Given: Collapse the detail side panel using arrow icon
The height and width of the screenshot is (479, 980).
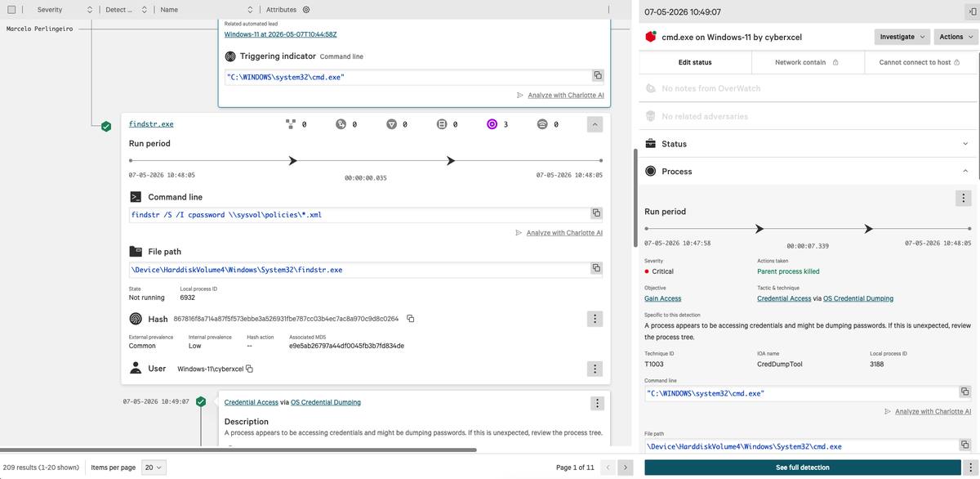Looking at the screenshot, I should pyautogui.click(x=971, y=11).
